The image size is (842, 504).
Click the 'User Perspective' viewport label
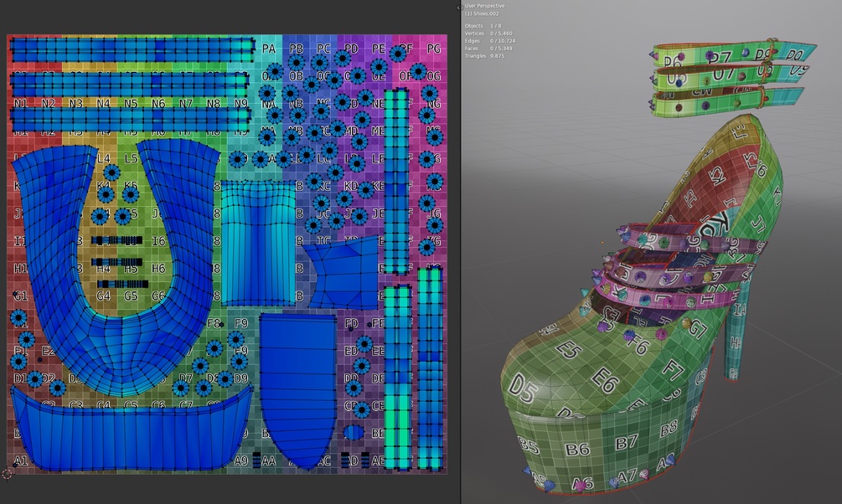pyautogui.click(x=484, y=5)
